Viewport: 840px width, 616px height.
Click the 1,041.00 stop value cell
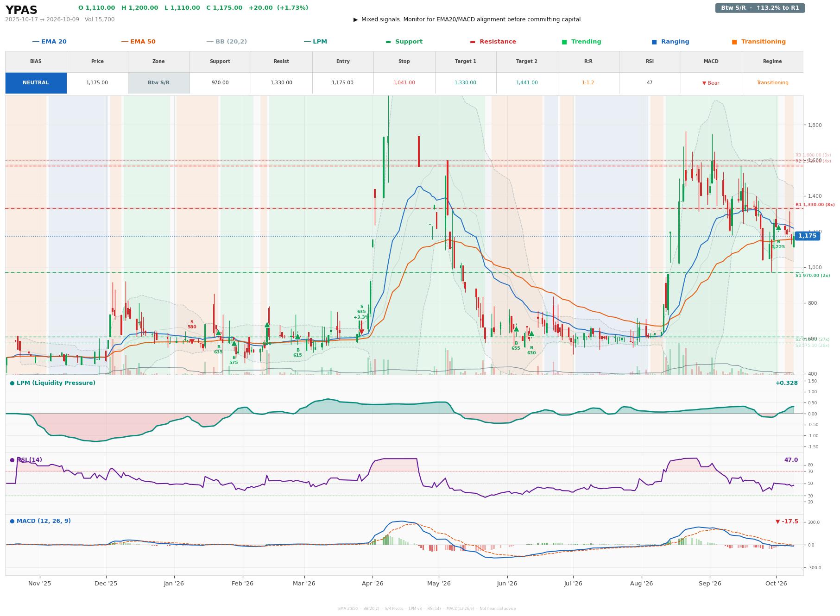click(x=404, y=83)
